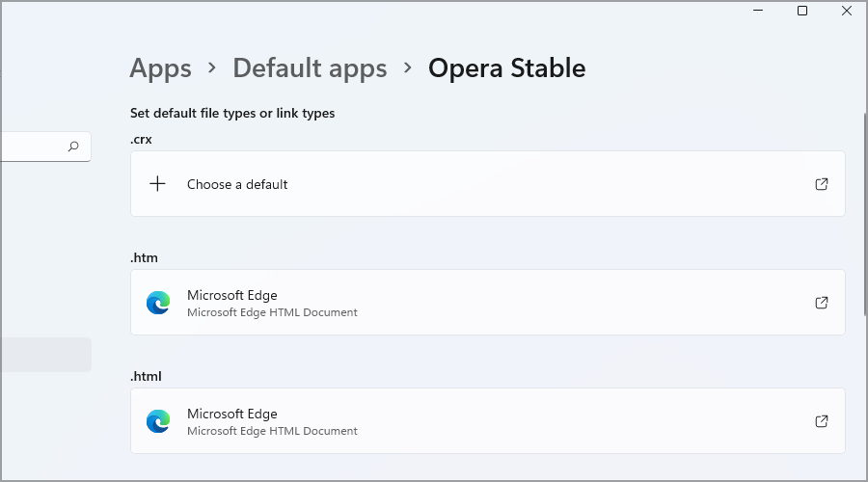Minimize the Settings window
Image resolution: width=868 pixels, height=482 pixels.
coord(758,11)
